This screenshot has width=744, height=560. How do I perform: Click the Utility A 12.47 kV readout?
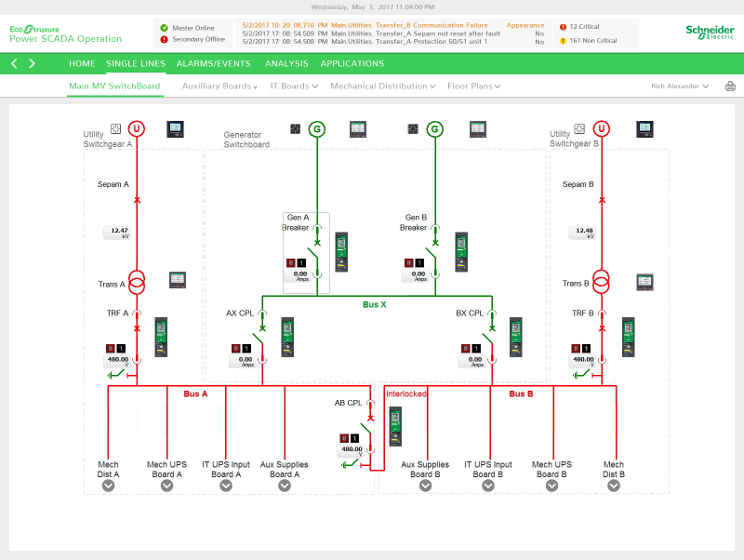click(118, 233)
